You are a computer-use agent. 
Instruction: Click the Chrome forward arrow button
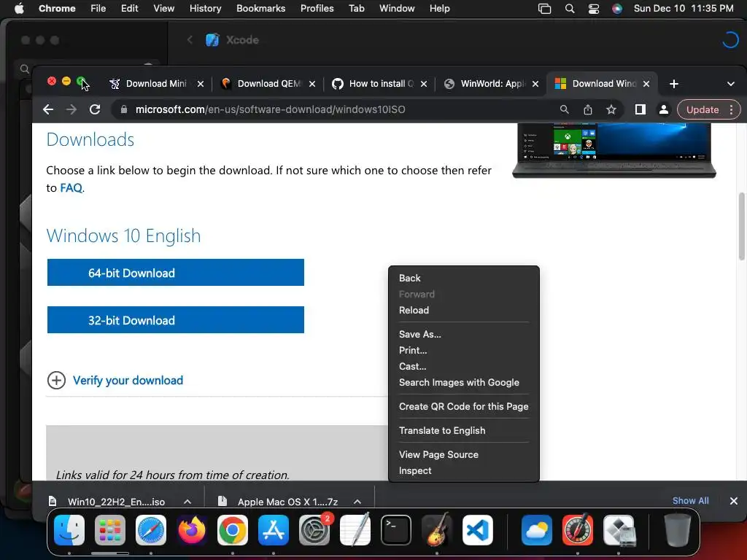(71, 109)
